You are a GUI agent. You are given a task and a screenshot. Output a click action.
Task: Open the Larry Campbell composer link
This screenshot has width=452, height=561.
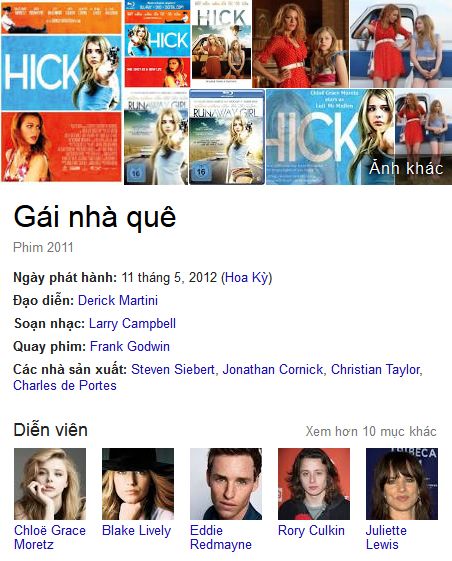click(x=132, y=323)
